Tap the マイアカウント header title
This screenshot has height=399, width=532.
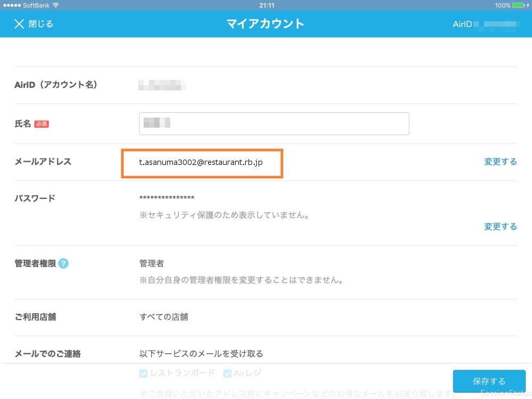click(265, 24)
